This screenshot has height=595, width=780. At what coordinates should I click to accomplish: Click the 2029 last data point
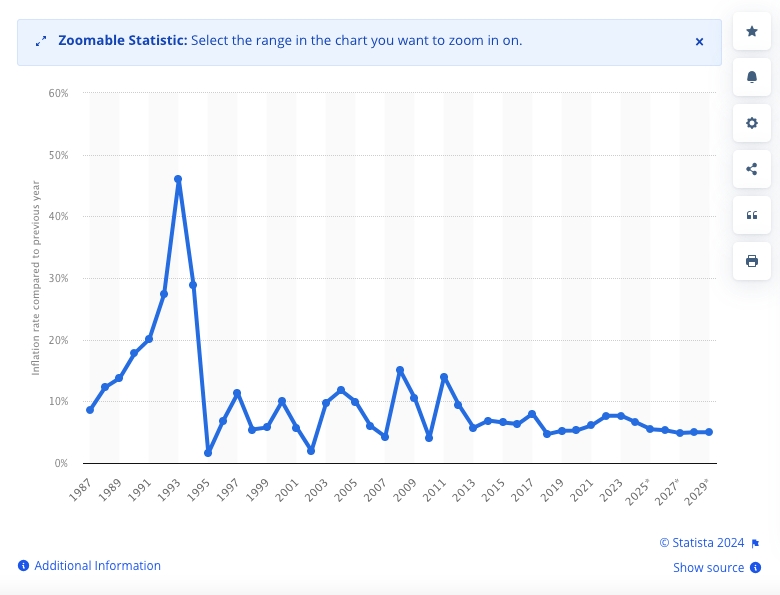coord(709,432)
